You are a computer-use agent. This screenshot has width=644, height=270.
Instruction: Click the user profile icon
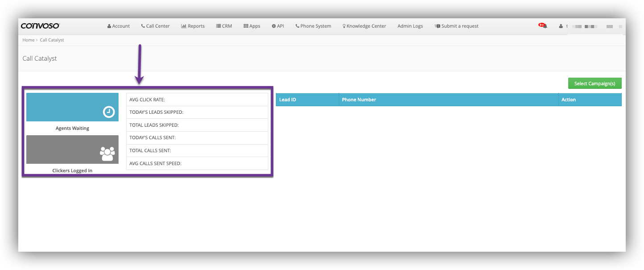pyautogui.click(x=561, y=26)
